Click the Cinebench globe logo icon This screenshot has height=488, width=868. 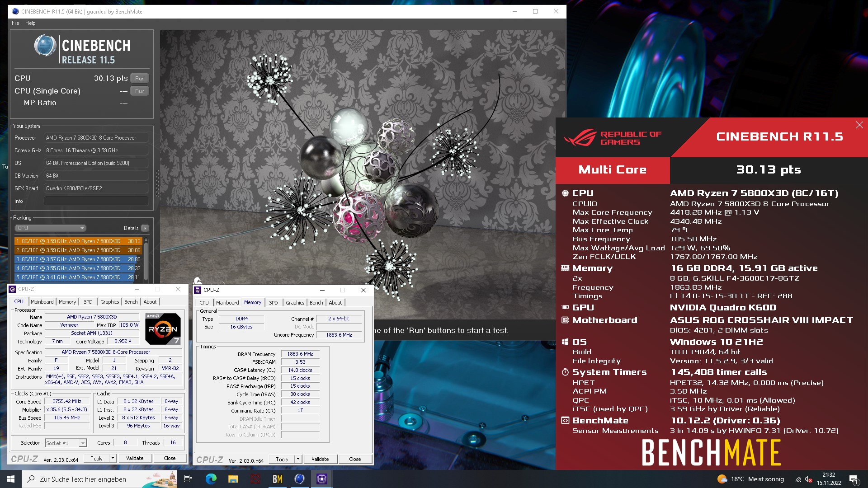(45, 46)
